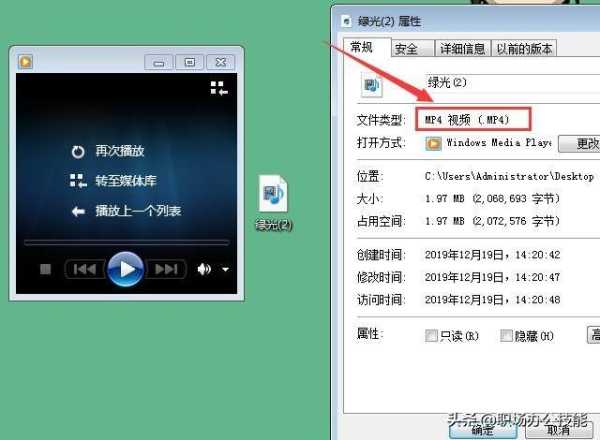Click the modified time ending 14:20:47
600x440 pixels.
(x=492, y=277)
